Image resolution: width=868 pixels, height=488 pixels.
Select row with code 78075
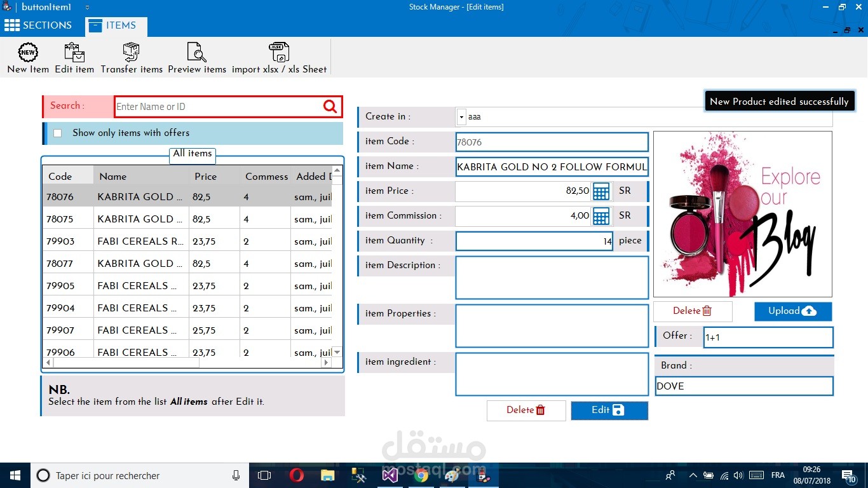187,219
